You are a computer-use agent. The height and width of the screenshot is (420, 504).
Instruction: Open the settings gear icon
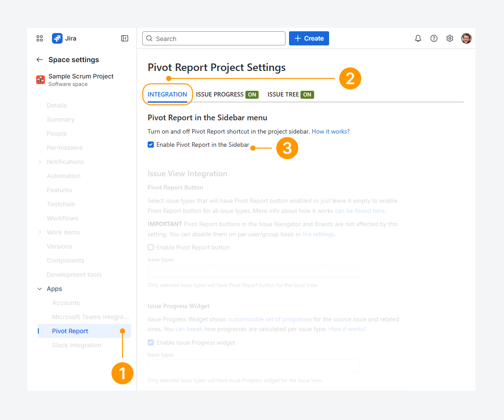click(450, 39)
